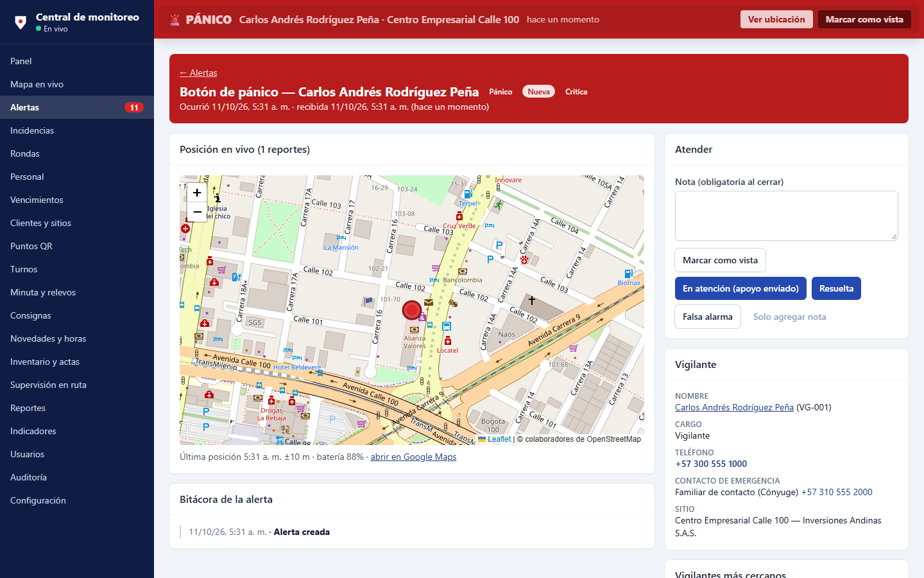Open Panel from the sidebar
The image size is (924, 578).
pyautogui.click(x=77, y=61)
